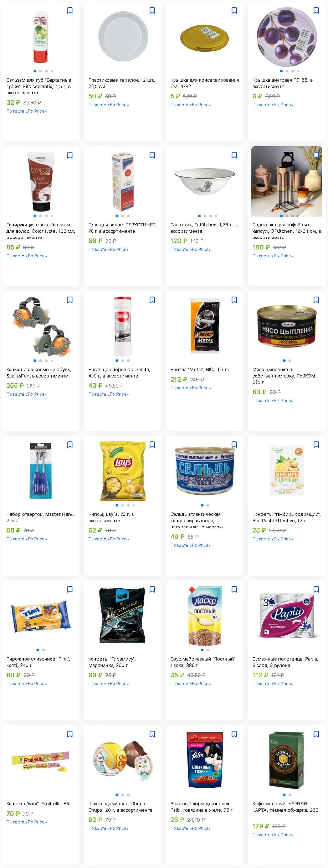328x868 pixels.
Task: Open Тонирующая маска-бальзам Color Note product title
Action: [40, 231]
